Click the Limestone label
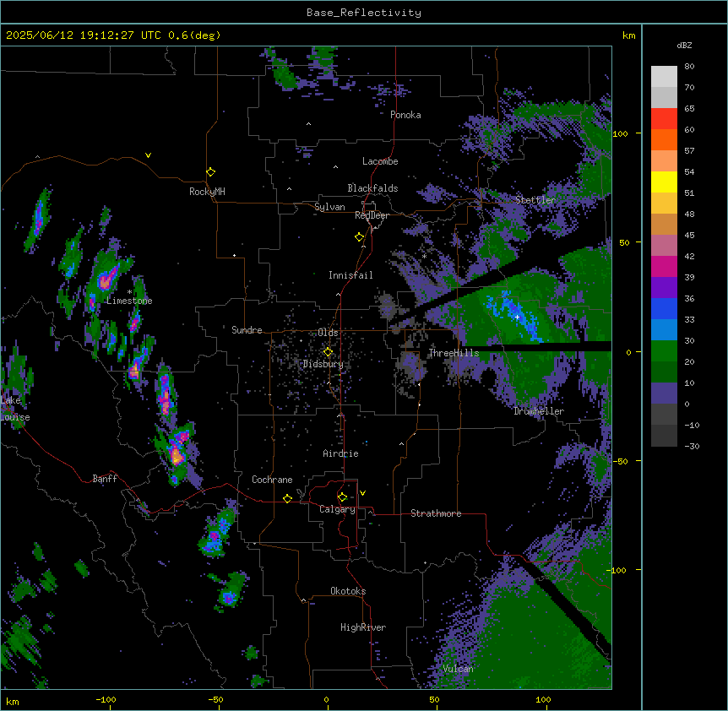 (x=129, y=301)
